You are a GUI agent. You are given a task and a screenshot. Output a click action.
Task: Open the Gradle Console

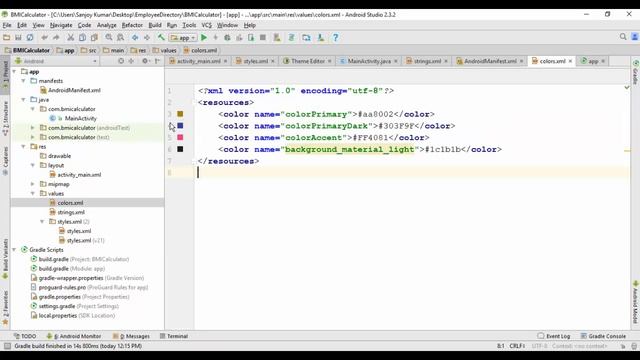pos(603,336)
